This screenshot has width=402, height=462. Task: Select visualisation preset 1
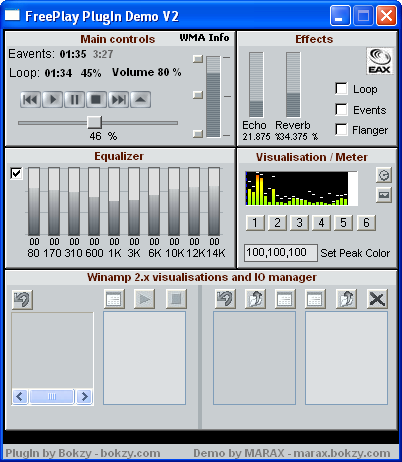(x=255, y=223)
